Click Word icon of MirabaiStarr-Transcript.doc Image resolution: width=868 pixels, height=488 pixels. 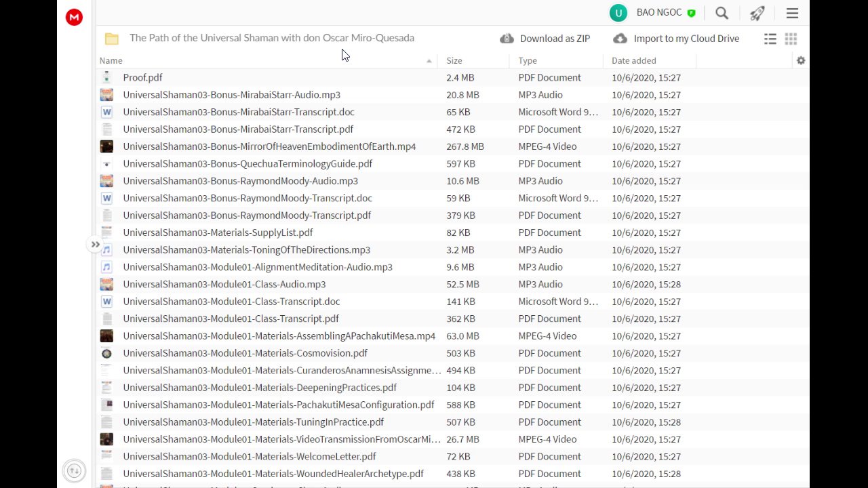(x=106, y=112)
